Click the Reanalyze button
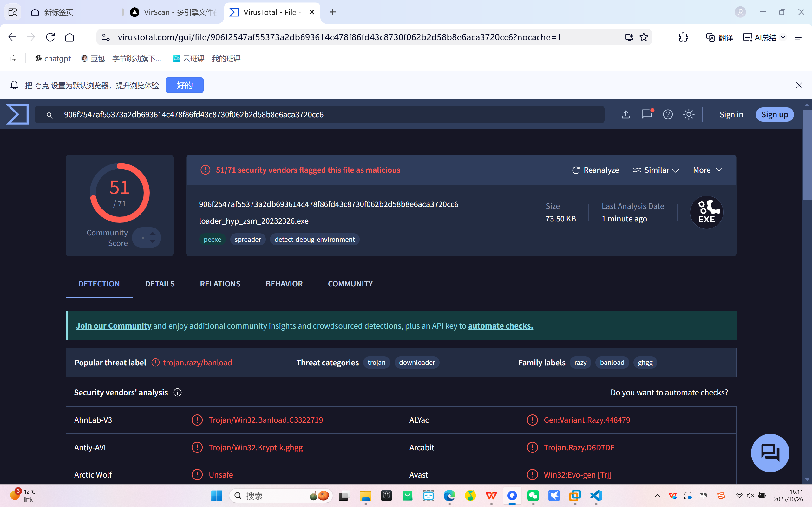Viewport: 812px width, 507px height. tap(595, 170)
